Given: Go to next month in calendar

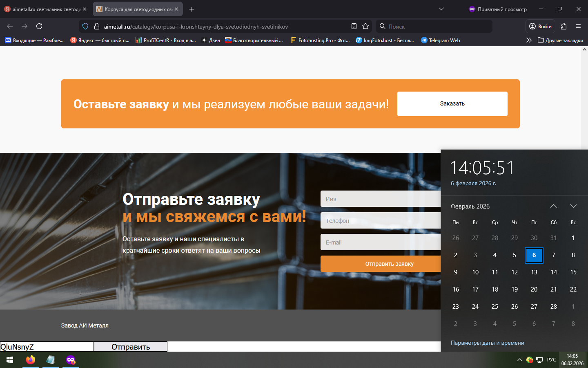Looking at the screenshot, I should [x=573, y=206].
